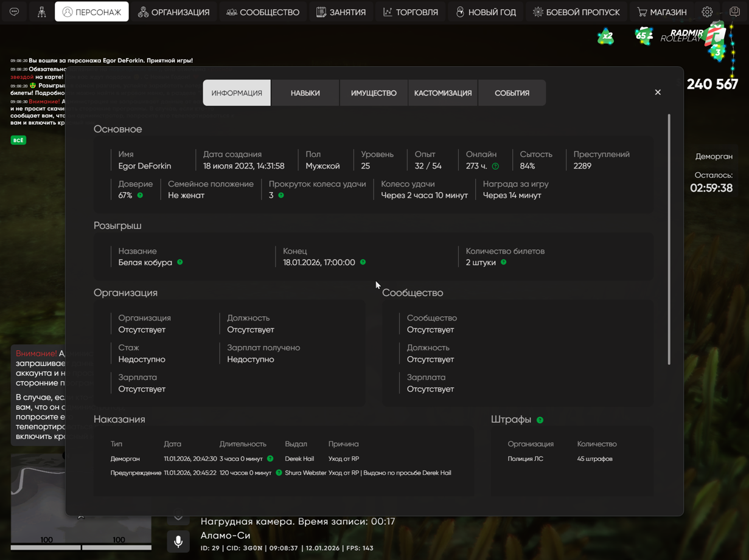The image size is (749, 560).
Task: Open the chat bubble icon in top bar
Action: coord(14,12)
